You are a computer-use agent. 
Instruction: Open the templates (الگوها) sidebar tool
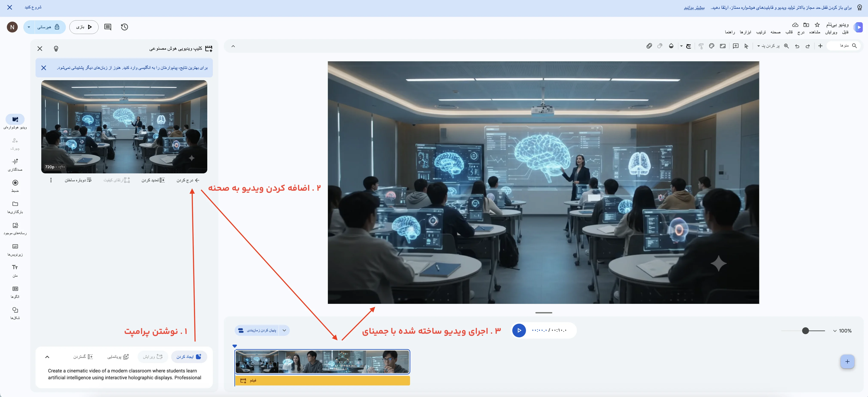tap(15, 292)
